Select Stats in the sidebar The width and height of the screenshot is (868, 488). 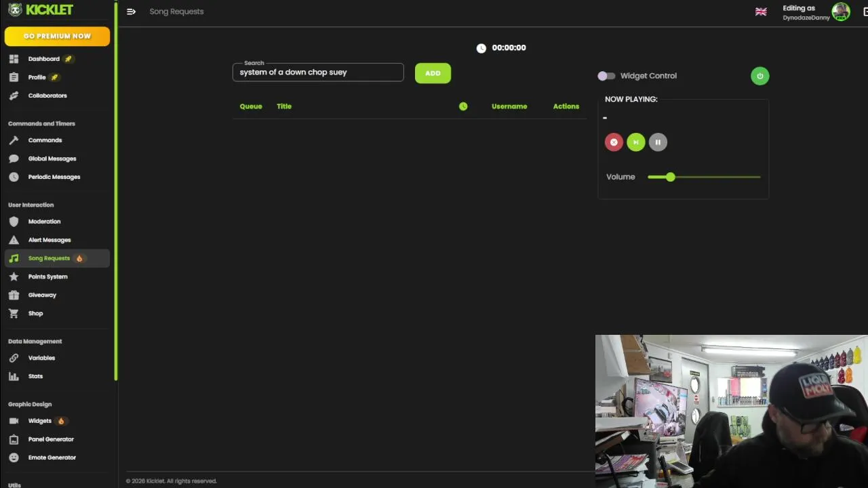(x=35, y=376)
